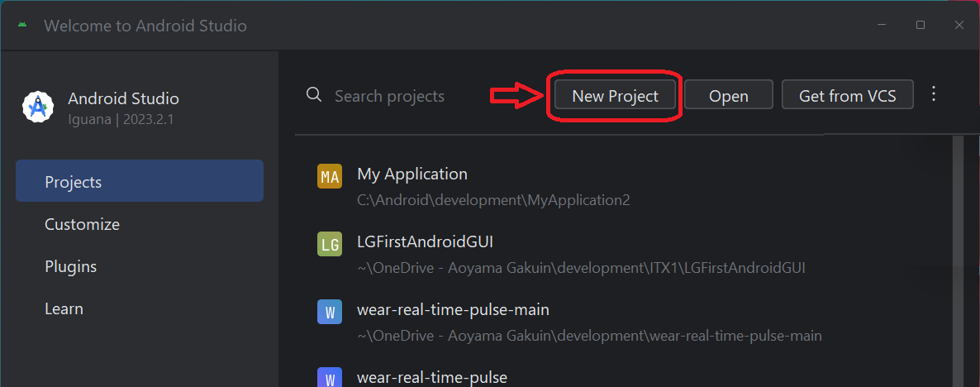Viewport: 980px width, 387px height.
Task: Click the W icon of wear-real-time-pulse-main
Action: (x=330, y=312)
